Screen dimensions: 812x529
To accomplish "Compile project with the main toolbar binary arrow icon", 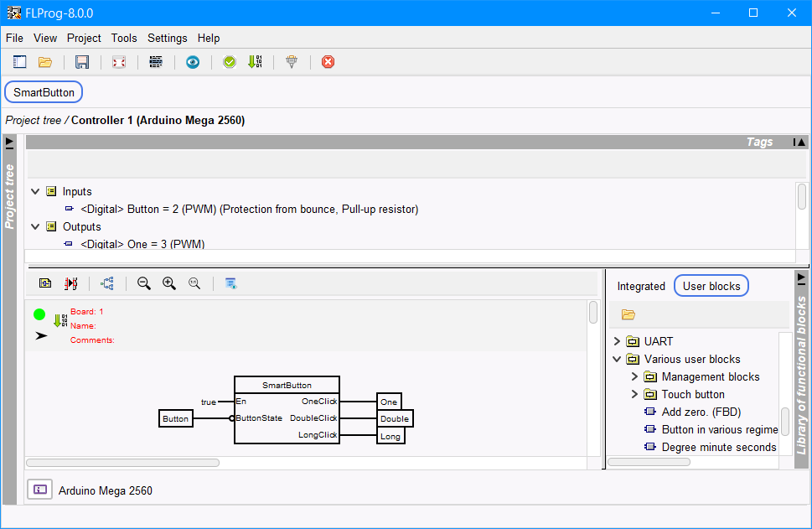I will click(x=255, y=62).
